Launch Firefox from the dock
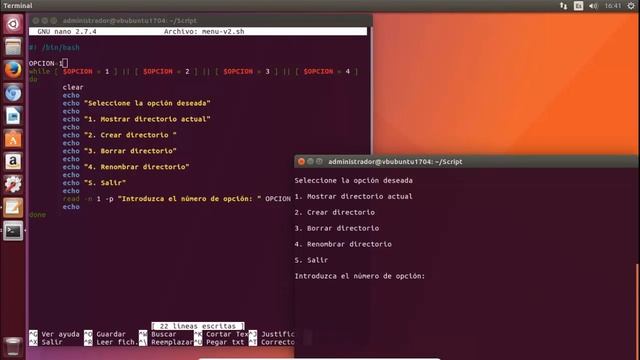This screenshot has width=640, height=360. pyautogui.click(x=13, y=70)
